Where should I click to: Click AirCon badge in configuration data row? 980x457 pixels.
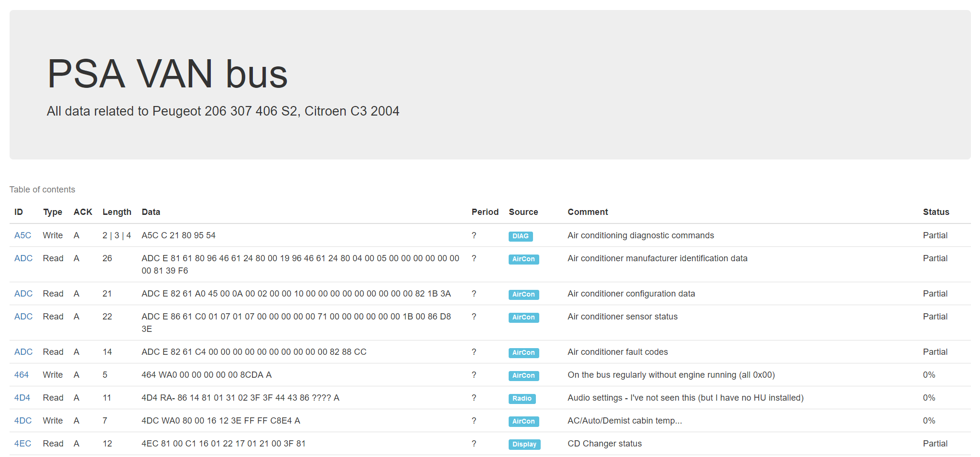tap(523, 294)
